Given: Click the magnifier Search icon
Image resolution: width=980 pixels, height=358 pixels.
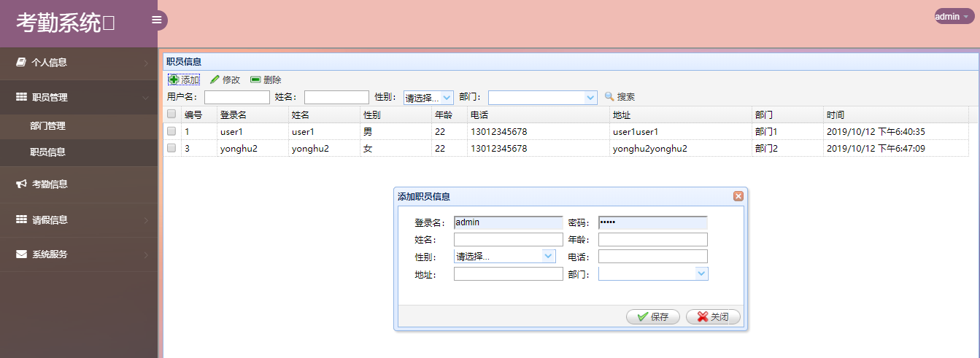Looking at the screenshot, I should coord(609,96).
